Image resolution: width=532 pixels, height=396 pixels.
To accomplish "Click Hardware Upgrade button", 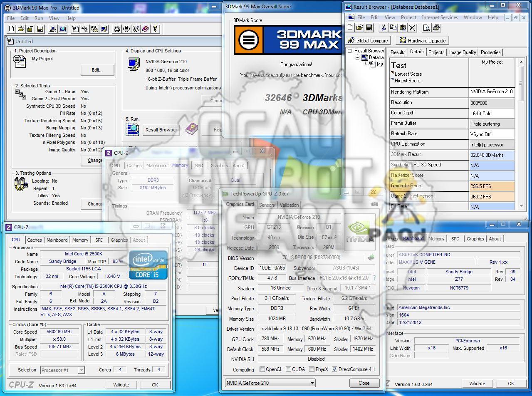I will [x=422, y=40].
